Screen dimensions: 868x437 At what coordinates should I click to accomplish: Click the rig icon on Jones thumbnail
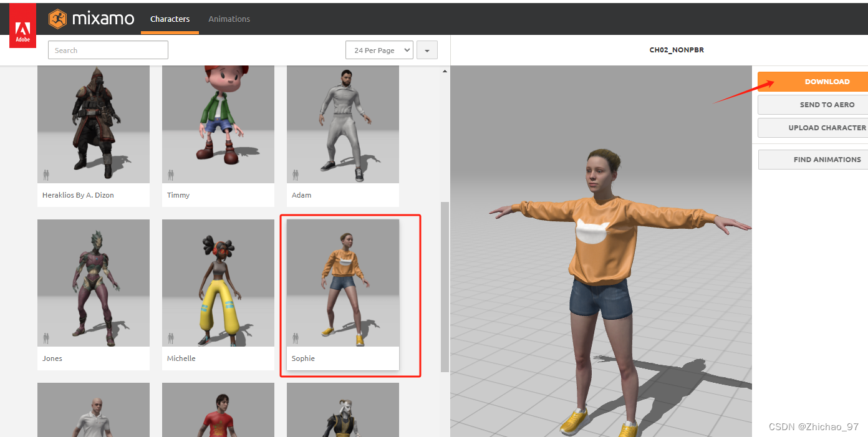[x=46, y=338]
